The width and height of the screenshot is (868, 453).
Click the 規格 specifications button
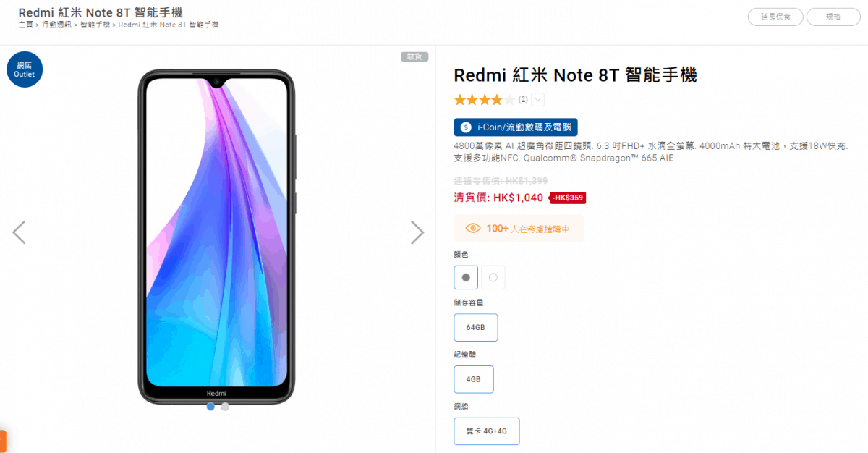[833, 17]
